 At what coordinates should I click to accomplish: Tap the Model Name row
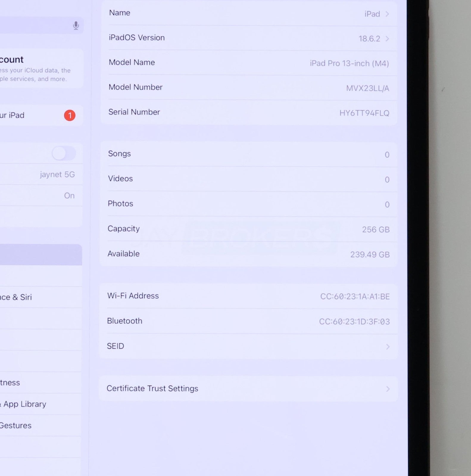point(249,63)
